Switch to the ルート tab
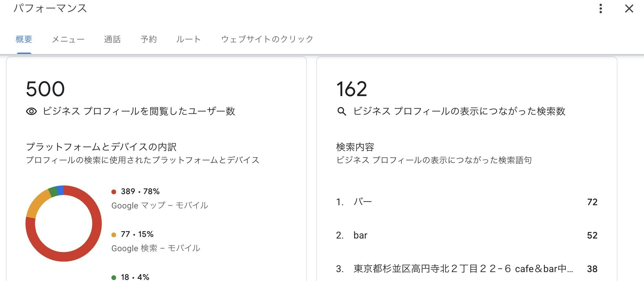 point(188,40)
